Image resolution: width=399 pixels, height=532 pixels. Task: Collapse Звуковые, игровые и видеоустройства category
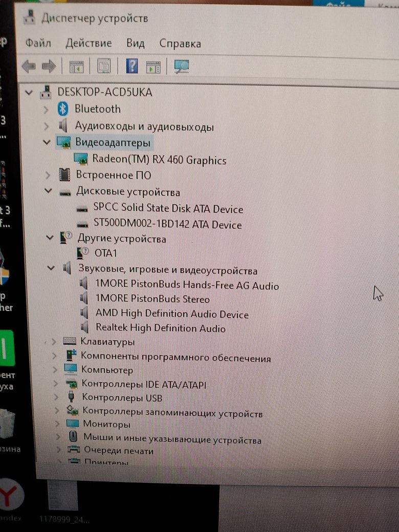tap(51, 268)
